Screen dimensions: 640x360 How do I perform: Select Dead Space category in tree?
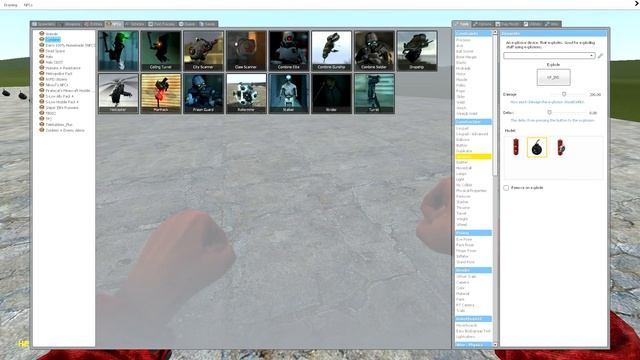tap(55, 51)
